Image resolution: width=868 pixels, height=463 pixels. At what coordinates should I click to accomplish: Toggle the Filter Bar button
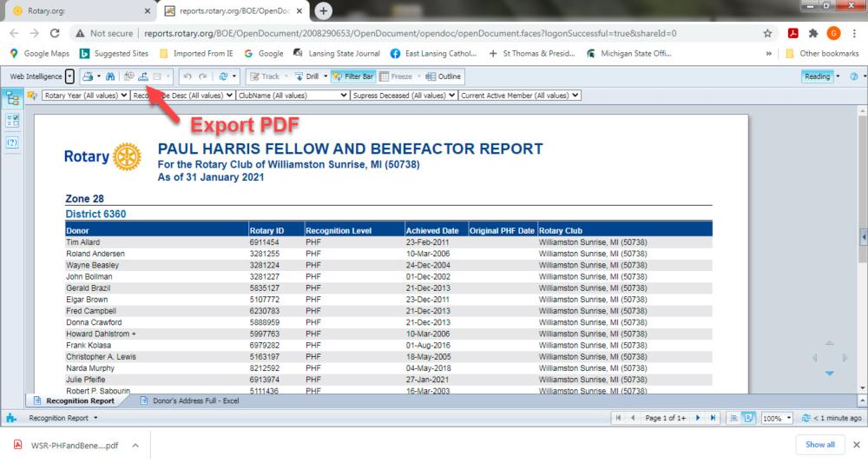(353, 76)
